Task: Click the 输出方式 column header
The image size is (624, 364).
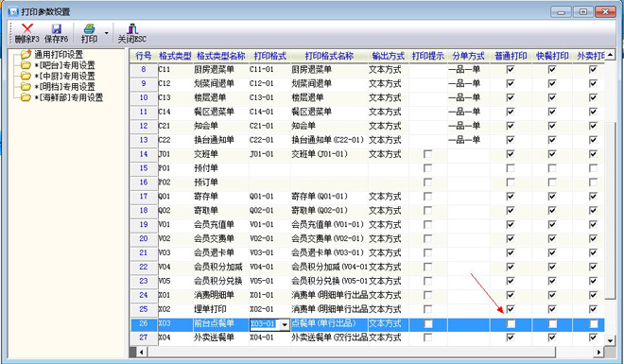Action: [389, 56]
